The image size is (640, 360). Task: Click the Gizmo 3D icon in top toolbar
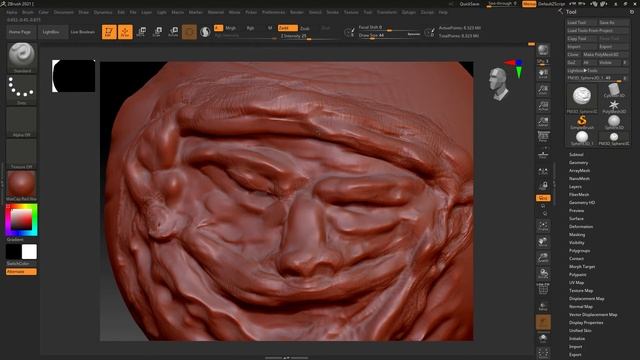pyautogui.click(x=189, y=31)
